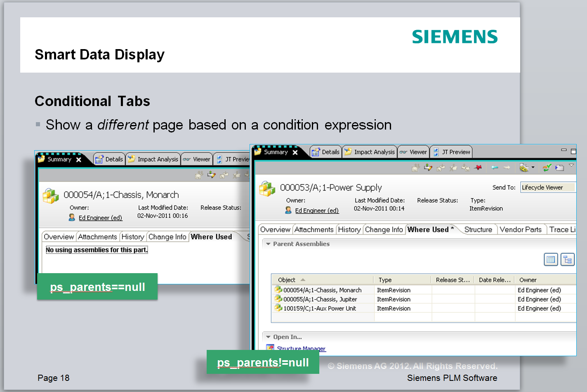Image resolution: width=587 pixels, height=392 pixels.
Task: Click the save icon in Chassis Monarch toolbar
Action: [x=199, y=175]
